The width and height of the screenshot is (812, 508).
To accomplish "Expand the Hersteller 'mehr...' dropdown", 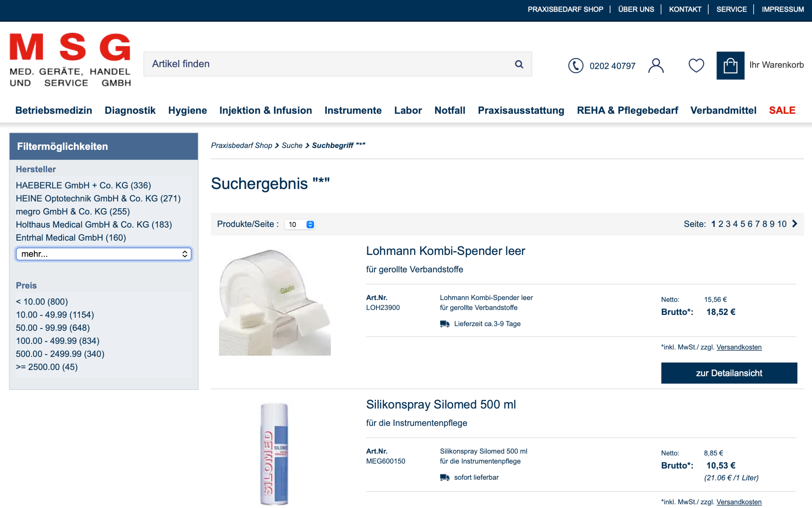I will pos(104,254).
